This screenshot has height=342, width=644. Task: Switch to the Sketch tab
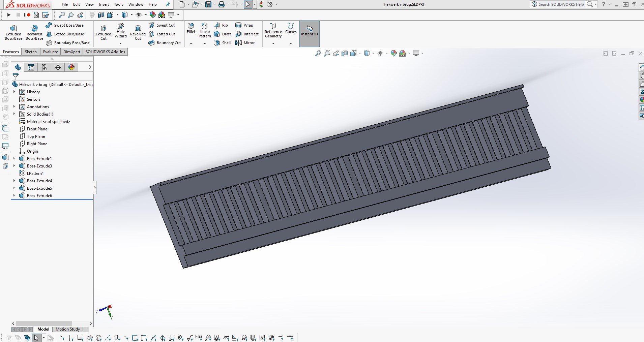point(31,52)
